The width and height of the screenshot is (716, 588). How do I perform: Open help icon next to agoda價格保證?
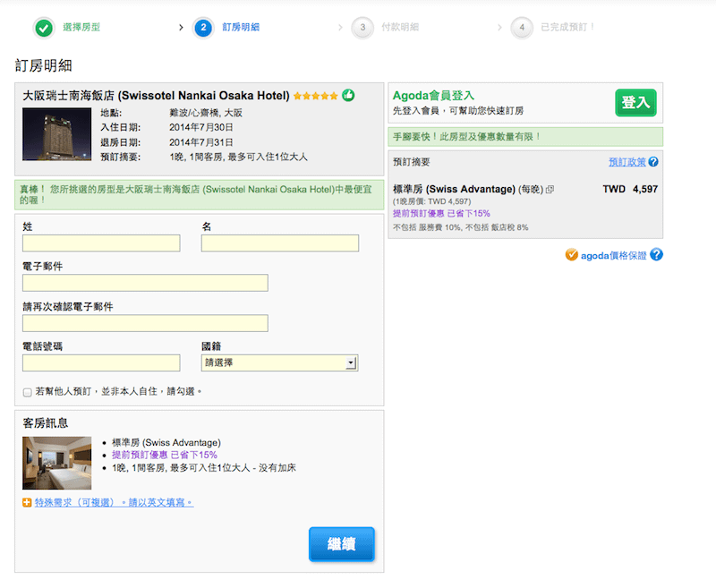[656, 255]
